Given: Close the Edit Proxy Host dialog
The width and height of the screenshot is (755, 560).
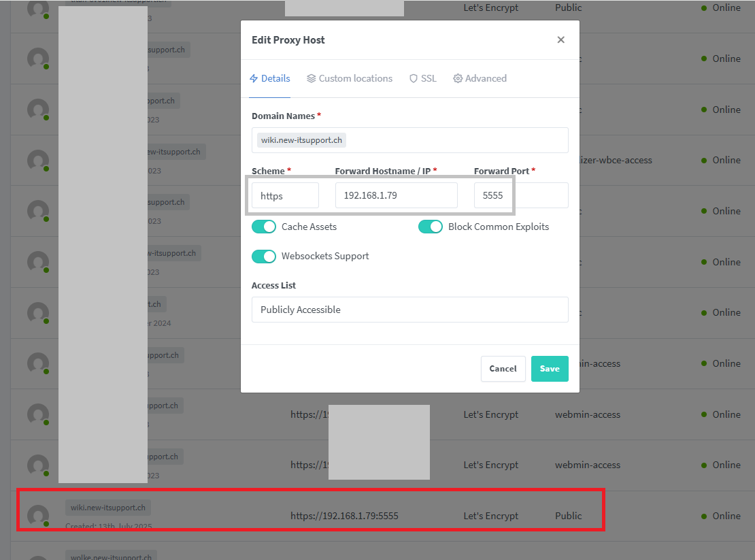Looking at the screenshot, I should (x=560, y=40).
